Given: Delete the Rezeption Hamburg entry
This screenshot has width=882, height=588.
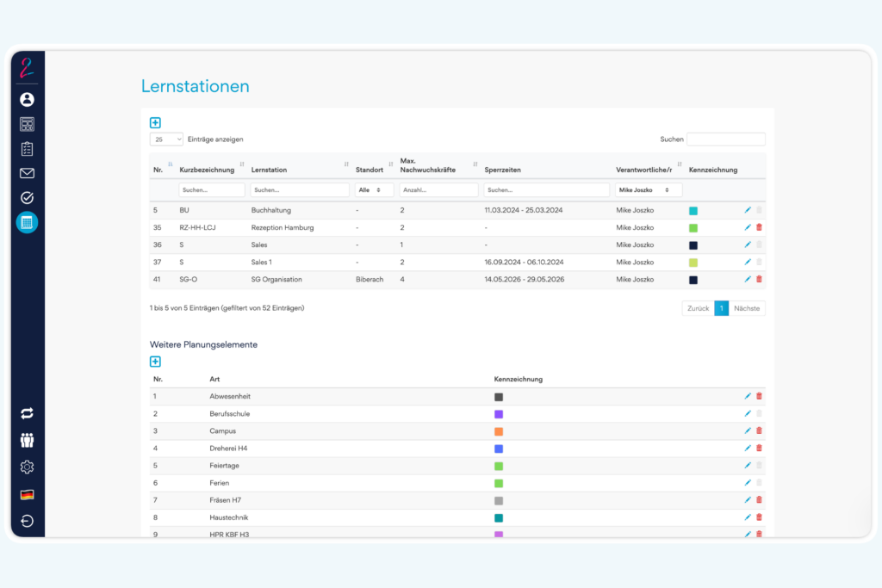Looking at the screenshot, I should point(759,227).
